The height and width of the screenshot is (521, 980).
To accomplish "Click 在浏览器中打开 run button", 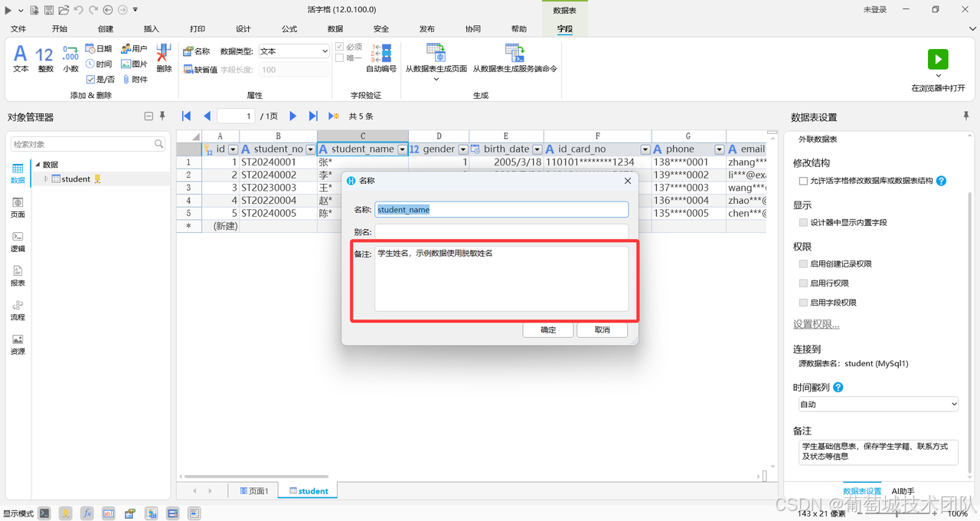I will coord(938,70).
